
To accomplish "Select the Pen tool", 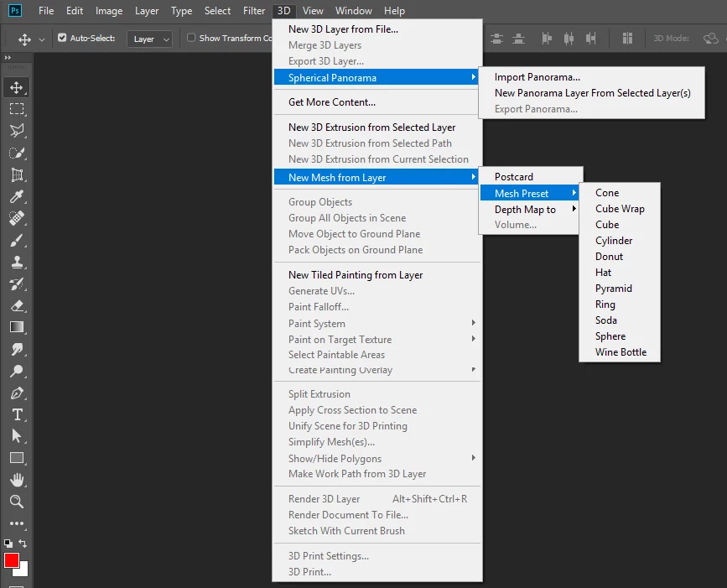I will (x=17, y=393).
